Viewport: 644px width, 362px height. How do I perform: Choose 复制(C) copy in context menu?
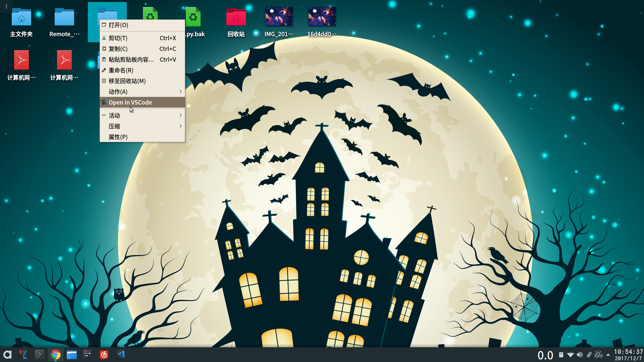[x=142, y=49]
